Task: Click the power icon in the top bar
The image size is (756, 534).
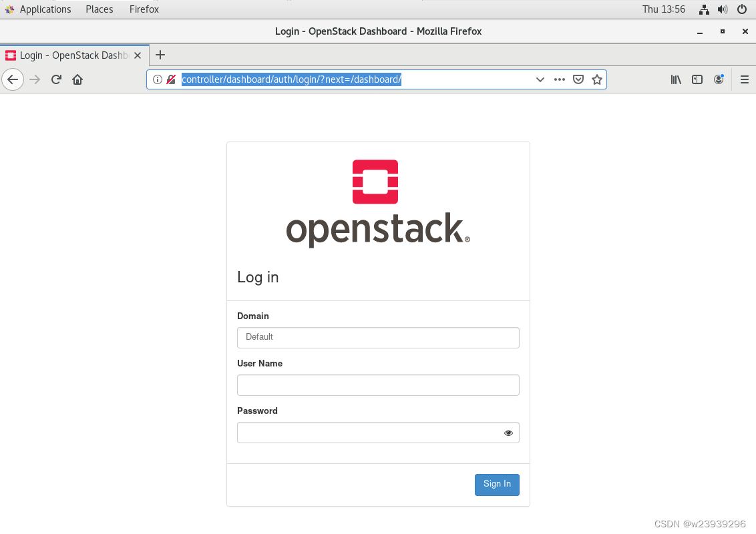Action: tap(741, 9)
